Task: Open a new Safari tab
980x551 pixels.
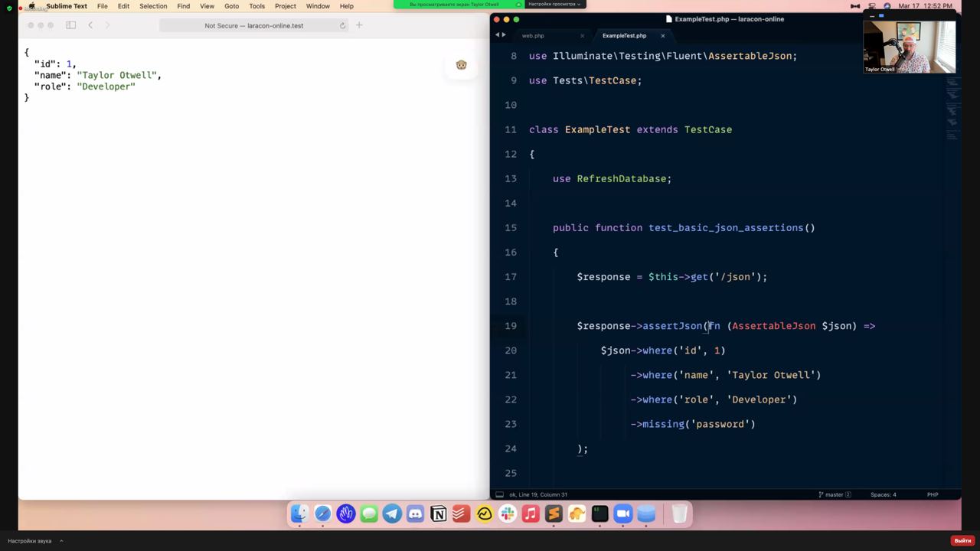Action: pos(358,25)
